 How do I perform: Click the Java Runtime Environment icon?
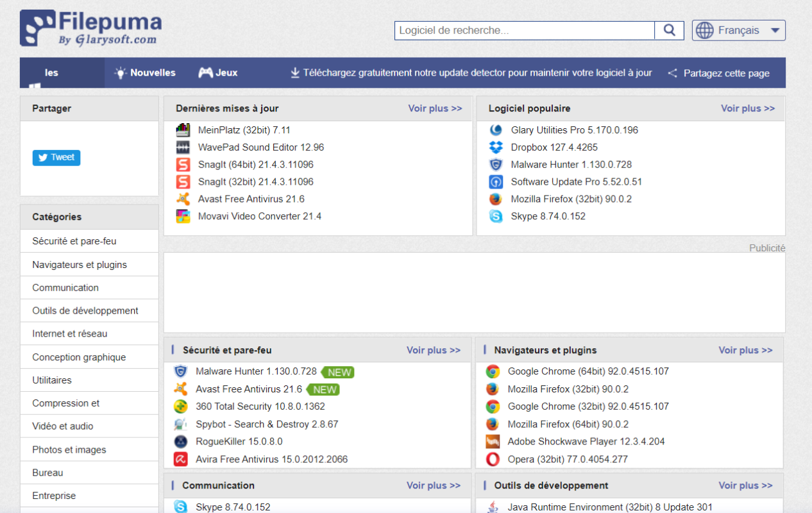point(493,507)
